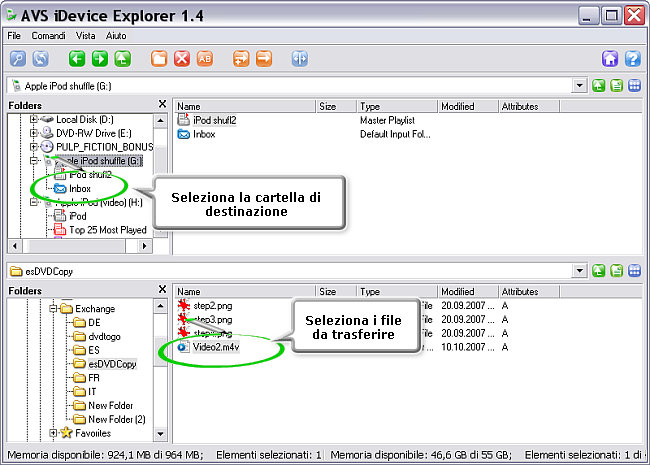Go forward with green right arrow
The width and height of the screenshot is (650, 465).
[x=99, y=58]
